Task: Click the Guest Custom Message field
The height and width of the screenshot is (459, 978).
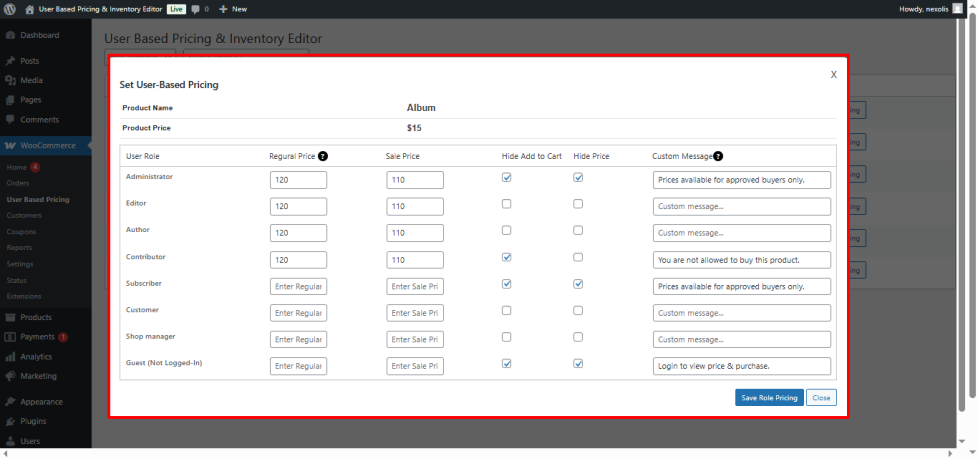Action: pyautogui.click(x=742, y=366)
